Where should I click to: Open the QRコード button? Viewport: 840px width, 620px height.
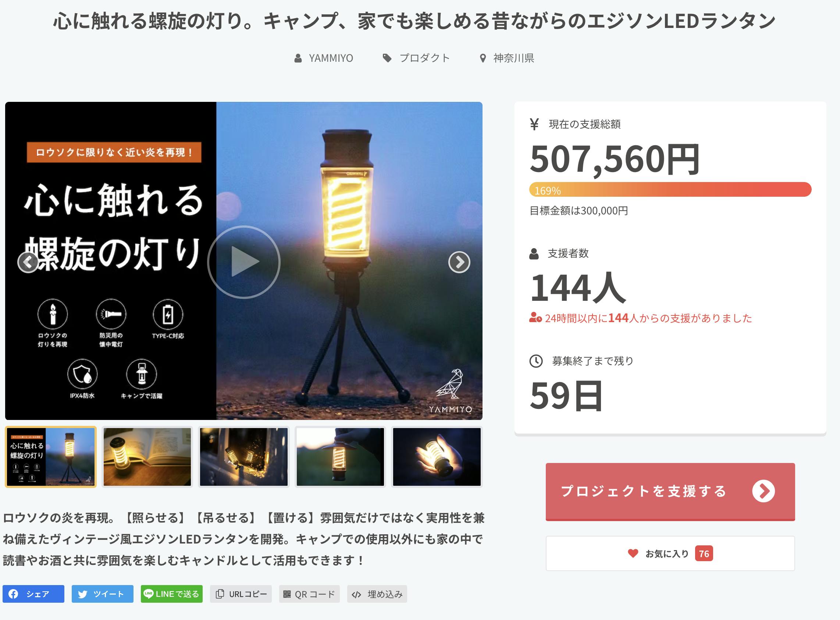point(309,594)
